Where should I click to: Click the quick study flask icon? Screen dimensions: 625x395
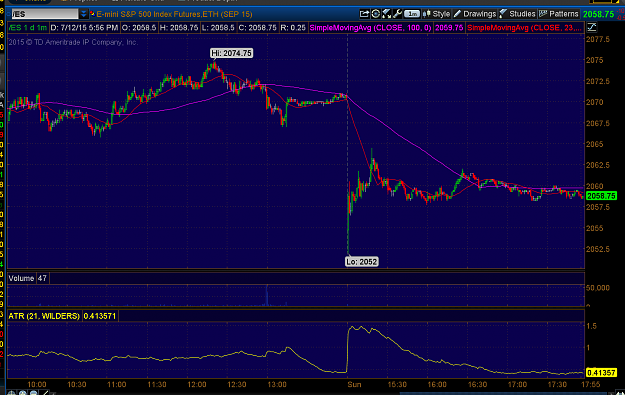click(386, 14)
